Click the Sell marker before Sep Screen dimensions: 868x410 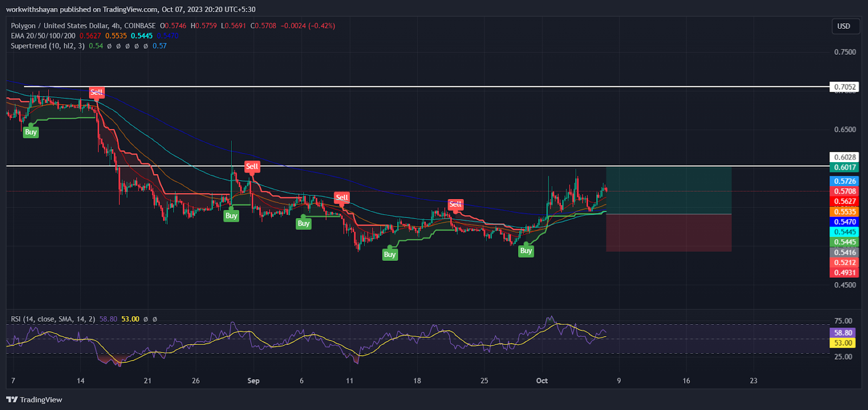pos(252,166)
